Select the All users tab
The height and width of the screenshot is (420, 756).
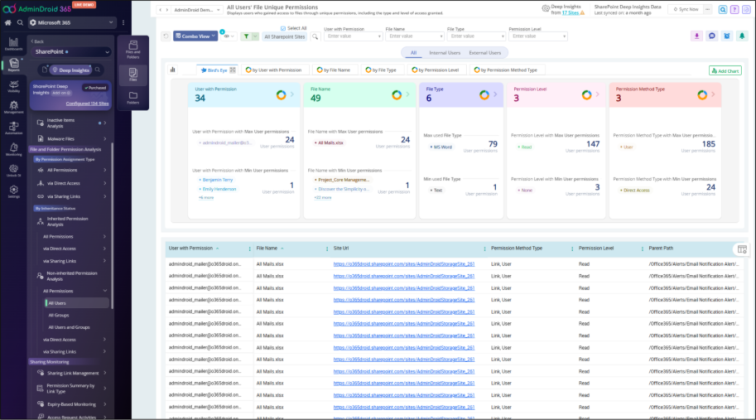coord(413,53)
